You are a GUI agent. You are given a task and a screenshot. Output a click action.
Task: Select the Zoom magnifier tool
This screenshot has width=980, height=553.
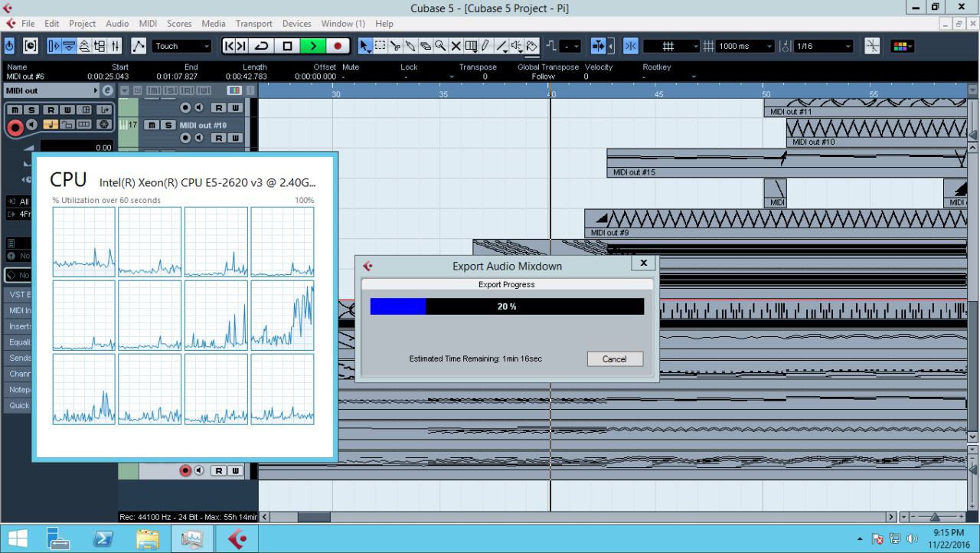tap(441, 46)
